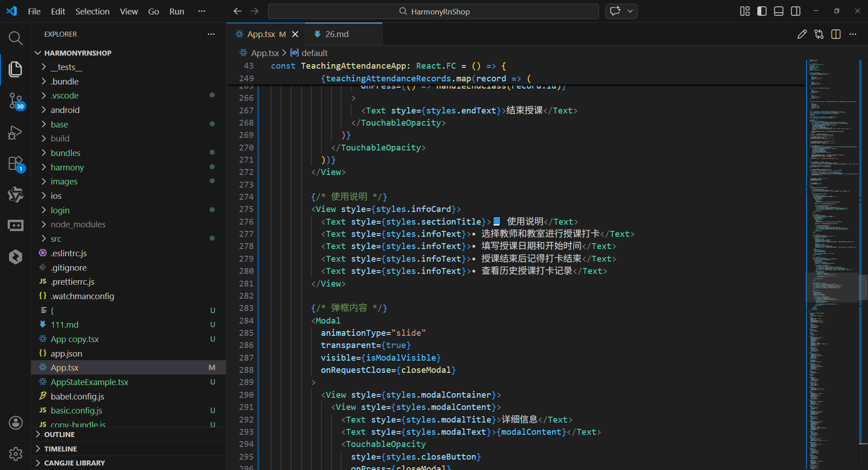Expand the CANGJIE LIBRARY section
This screenshot has height=470, width=868.
[x=128, y=463]
